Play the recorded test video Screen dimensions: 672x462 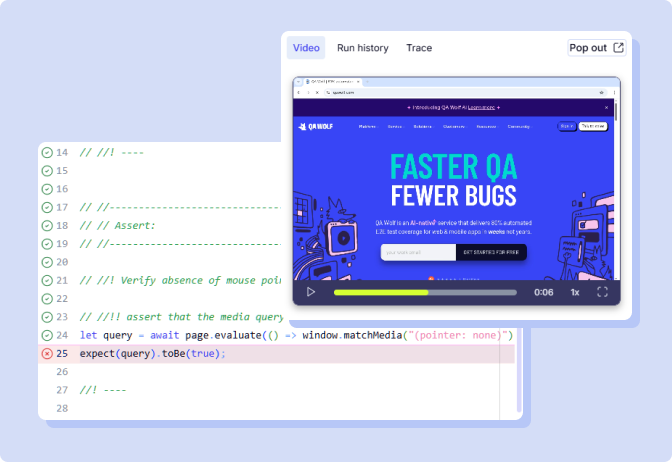point(311,292)
